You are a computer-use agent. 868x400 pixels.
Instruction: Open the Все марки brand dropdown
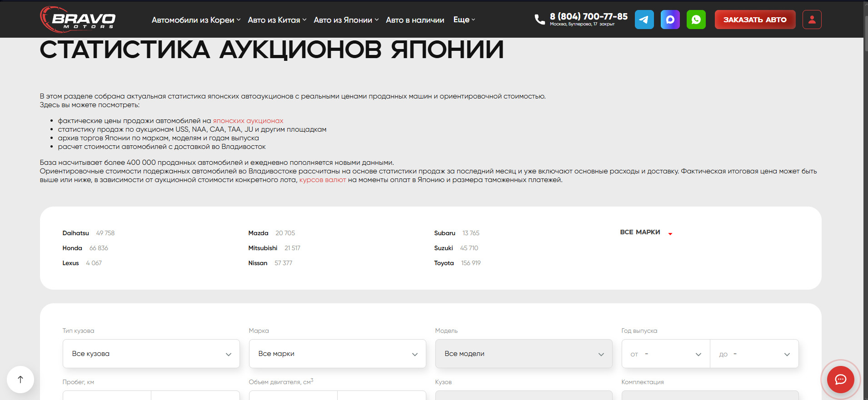click(337, 354)
